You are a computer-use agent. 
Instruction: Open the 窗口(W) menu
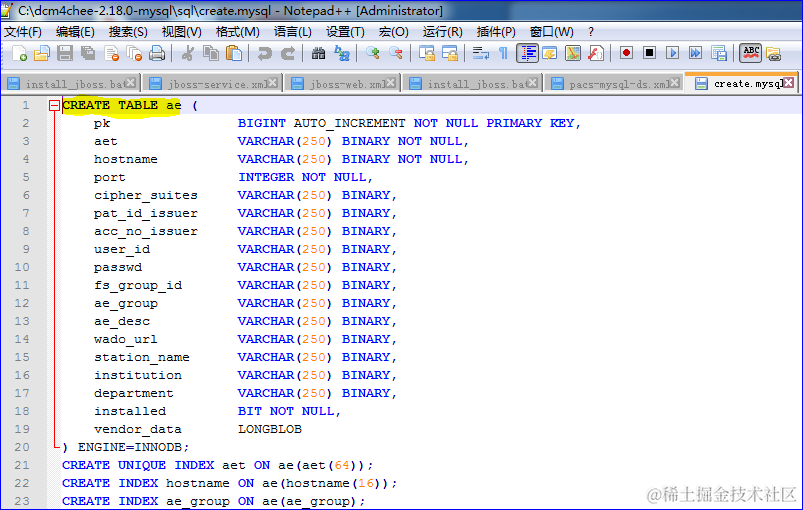click(x=552, y=32)
